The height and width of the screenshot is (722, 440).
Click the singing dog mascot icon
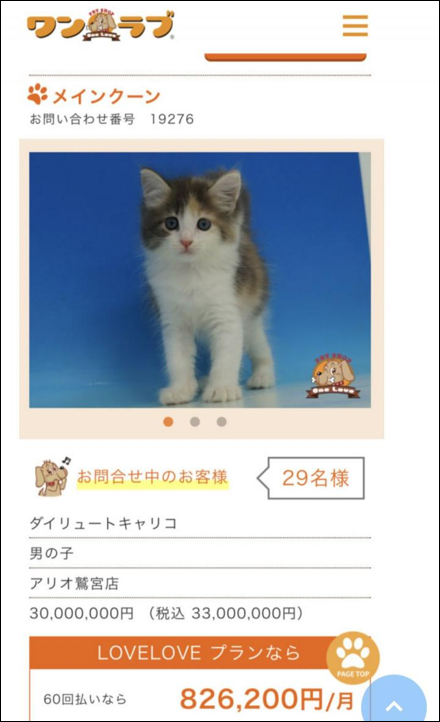coord(52,477)
